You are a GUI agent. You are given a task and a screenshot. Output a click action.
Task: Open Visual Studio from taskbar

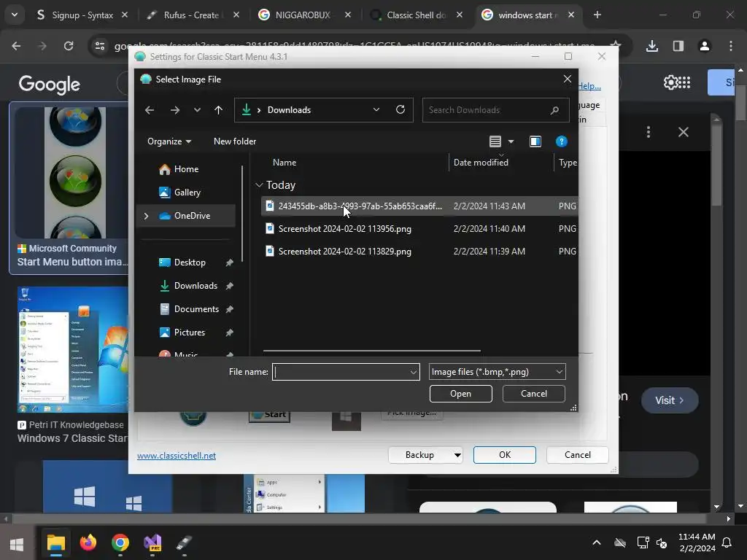click(x=153, y=542)
